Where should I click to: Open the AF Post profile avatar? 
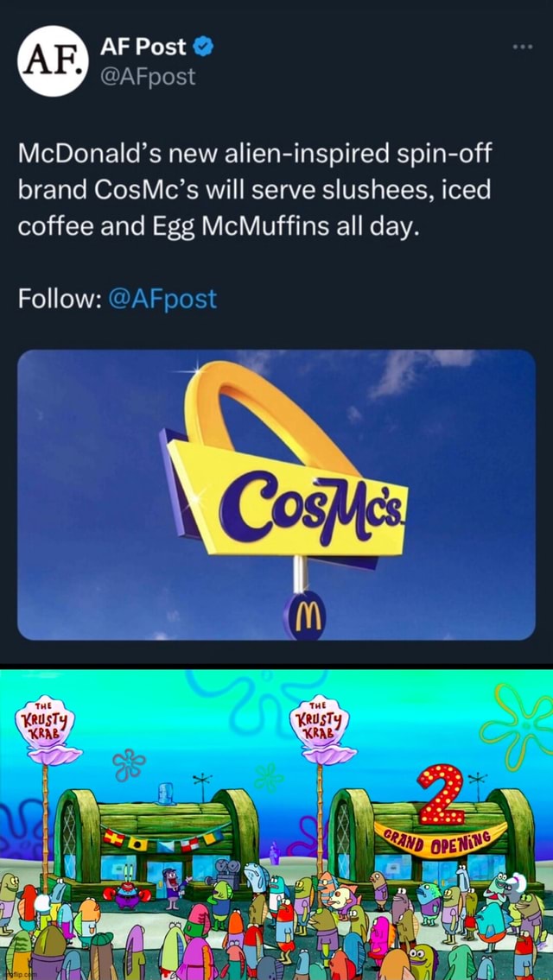pos(51,61)
